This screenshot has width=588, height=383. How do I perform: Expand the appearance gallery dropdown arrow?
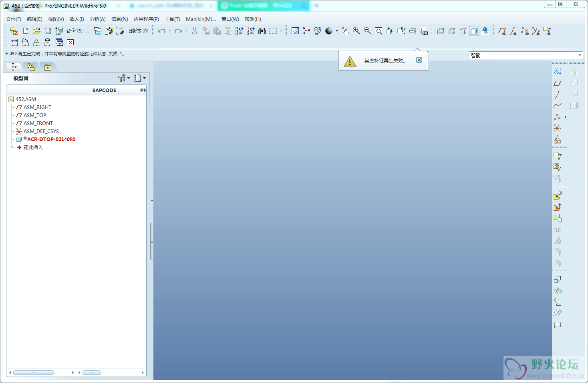click(x=337, y=31)
